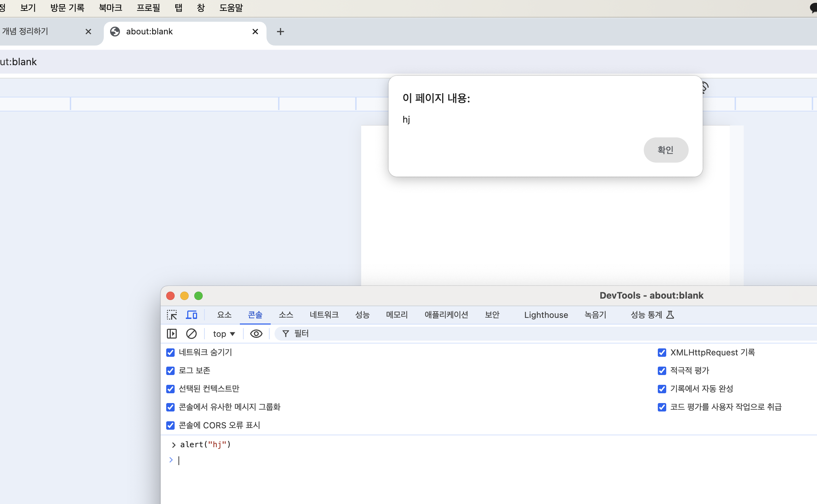817x504 pixels.
Task: Open the 북마크 menu
Action: pyautogui.click(x=110, y=8)
